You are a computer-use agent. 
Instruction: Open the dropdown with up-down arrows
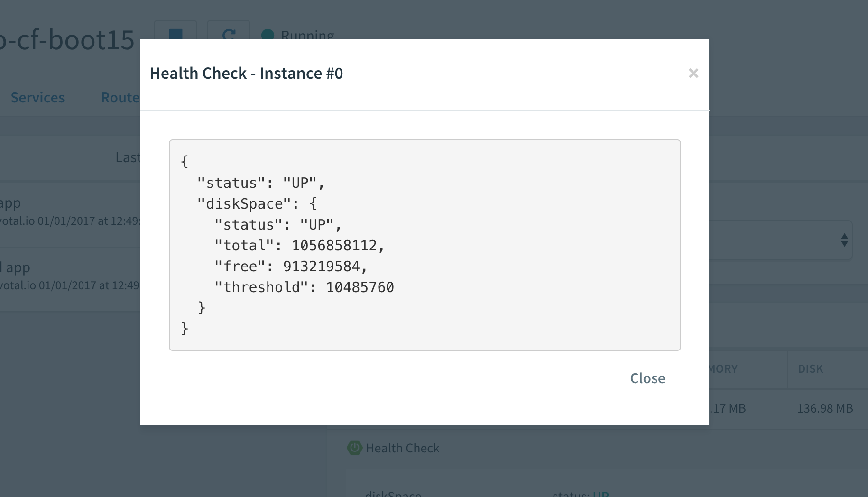click(844, 240)
